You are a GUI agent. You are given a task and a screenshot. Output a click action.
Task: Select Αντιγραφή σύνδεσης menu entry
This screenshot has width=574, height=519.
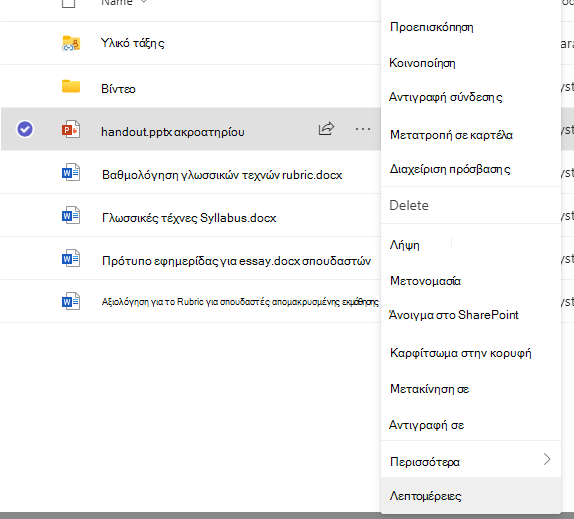point(446,97)
